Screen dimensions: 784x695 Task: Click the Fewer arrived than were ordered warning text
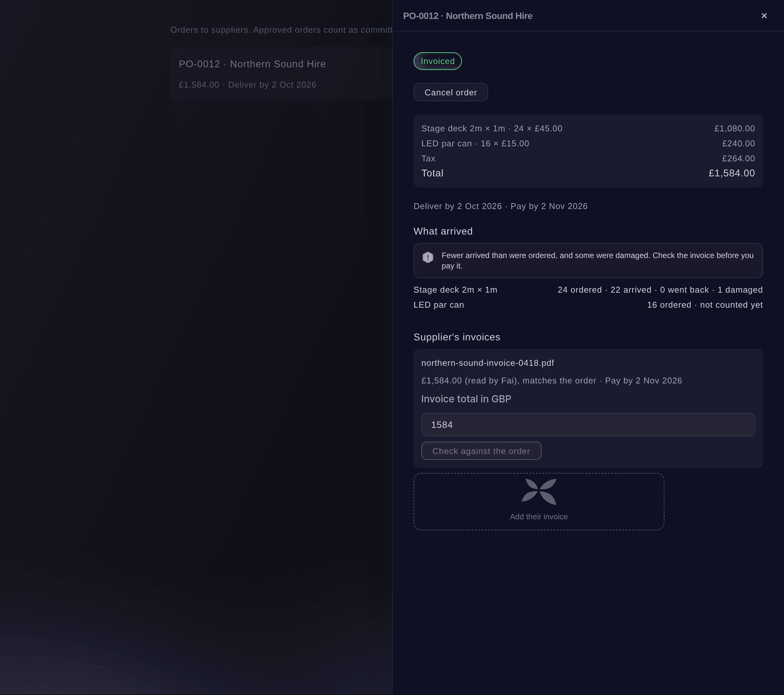597,261
